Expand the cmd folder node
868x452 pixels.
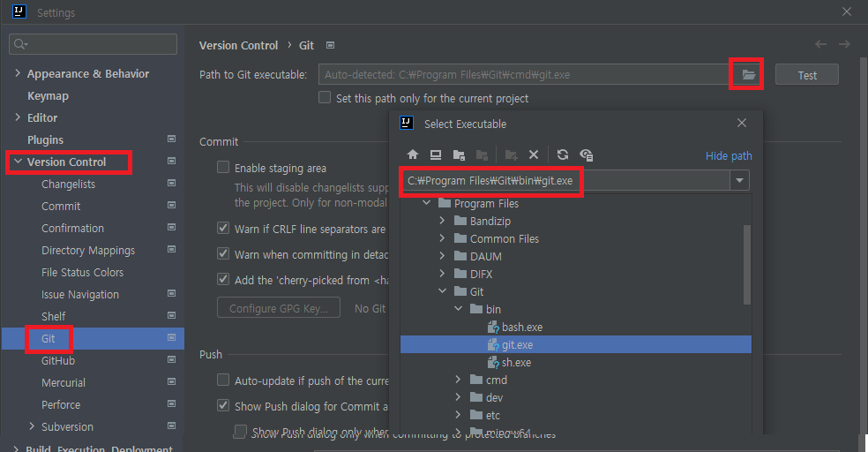[458, 380]
